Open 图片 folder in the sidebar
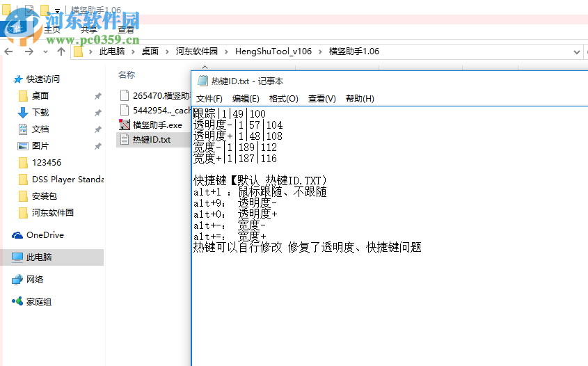This screenshot has height=366, width=588. click(40, 146)
